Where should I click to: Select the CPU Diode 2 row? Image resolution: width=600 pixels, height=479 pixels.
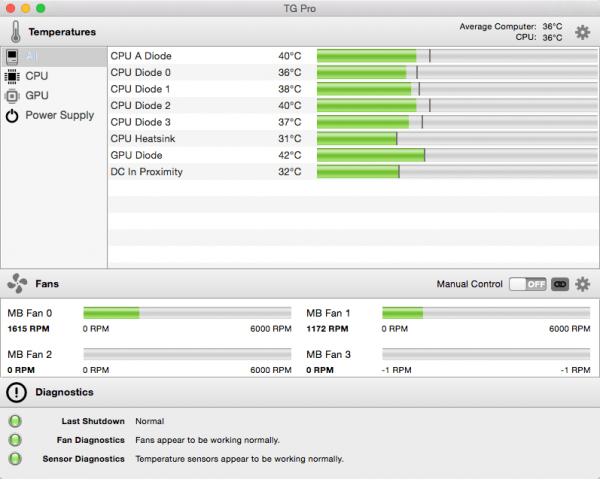353,105
